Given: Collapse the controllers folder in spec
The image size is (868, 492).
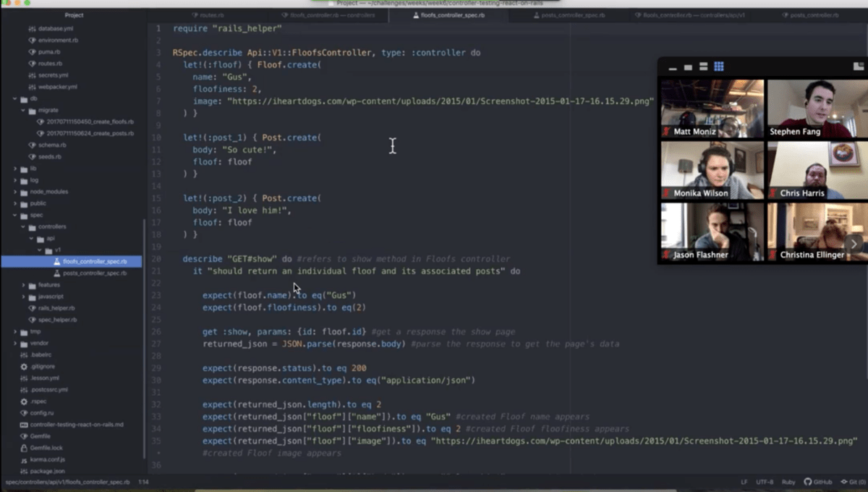Looking at the screenshot, I should pyautogui.click(x=23, y=226).
